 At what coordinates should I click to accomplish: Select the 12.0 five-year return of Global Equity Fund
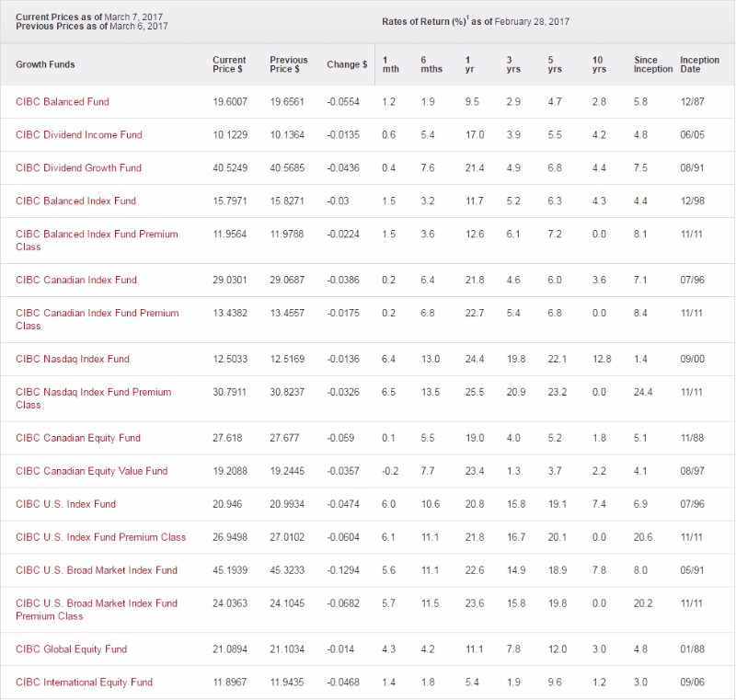558,649
